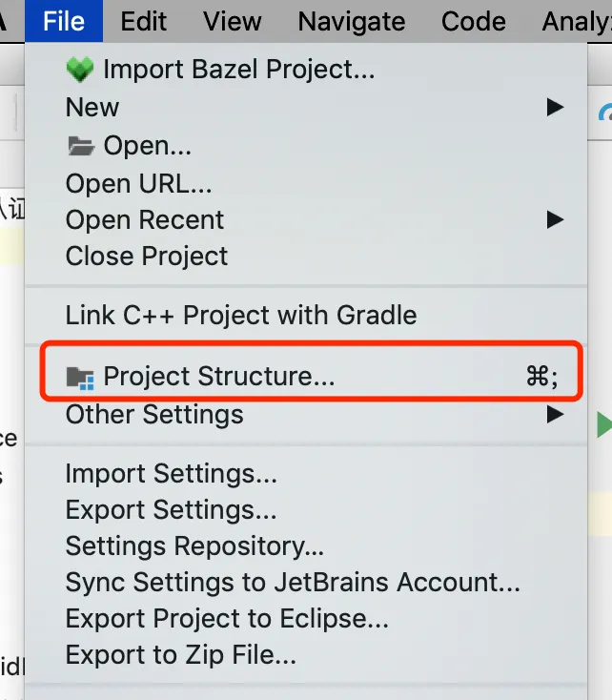This screenshot has width=612, height=700.
Task: Select Sync Settings to JetBrains Account
Action: point(293,583)
